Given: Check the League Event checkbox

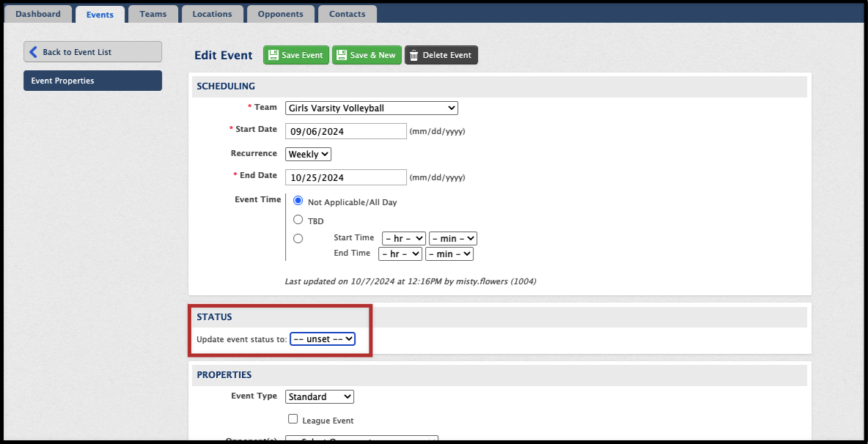Looking at the screenshot, I should pos(293,419).
